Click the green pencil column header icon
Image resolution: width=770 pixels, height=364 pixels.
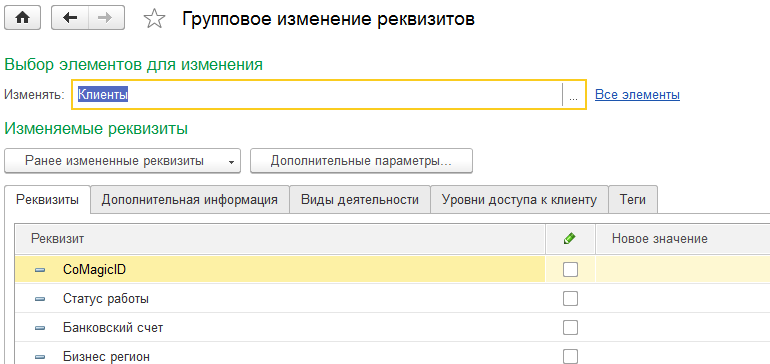point(570,239)
